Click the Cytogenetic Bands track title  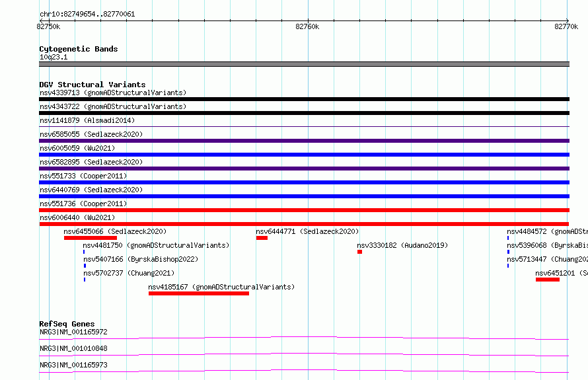(x=79, y=49)
